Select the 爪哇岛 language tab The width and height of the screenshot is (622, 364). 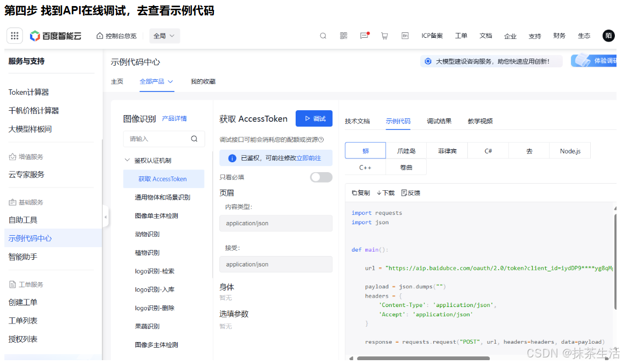[406, 151]
